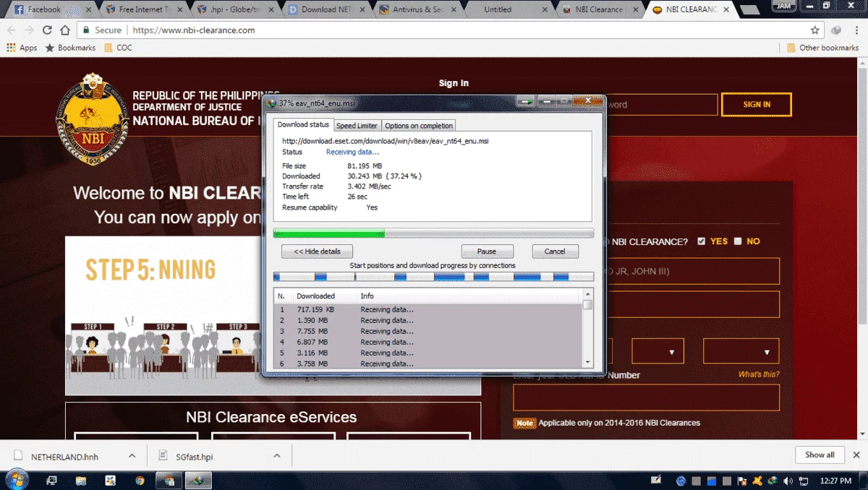Click the Secure padlock site info
This screenshot has height=490, width=868.
(102, 30)
